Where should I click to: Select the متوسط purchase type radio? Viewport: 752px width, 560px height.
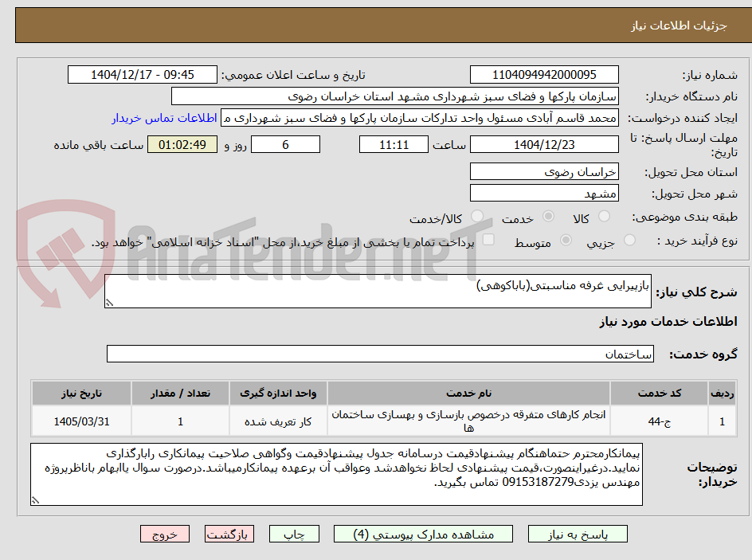tap(566, 241)
